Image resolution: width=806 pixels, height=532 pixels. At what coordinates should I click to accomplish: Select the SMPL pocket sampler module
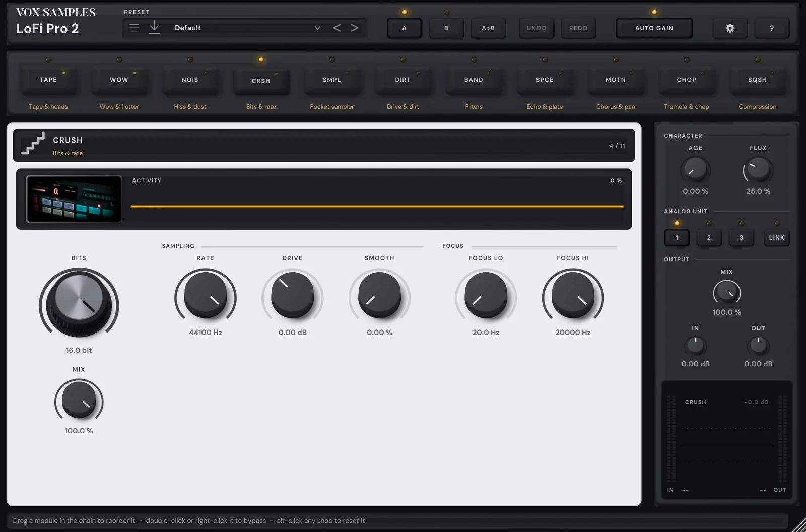(x=332, y=80)
